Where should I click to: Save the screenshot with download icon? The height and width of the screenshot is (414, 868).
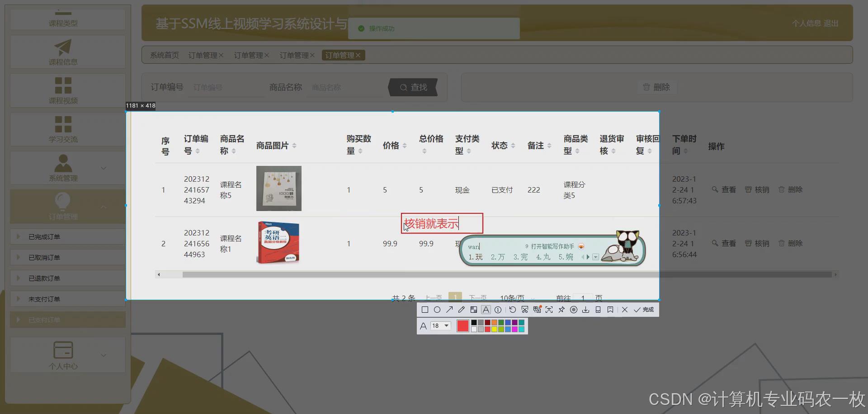(585, 310)
